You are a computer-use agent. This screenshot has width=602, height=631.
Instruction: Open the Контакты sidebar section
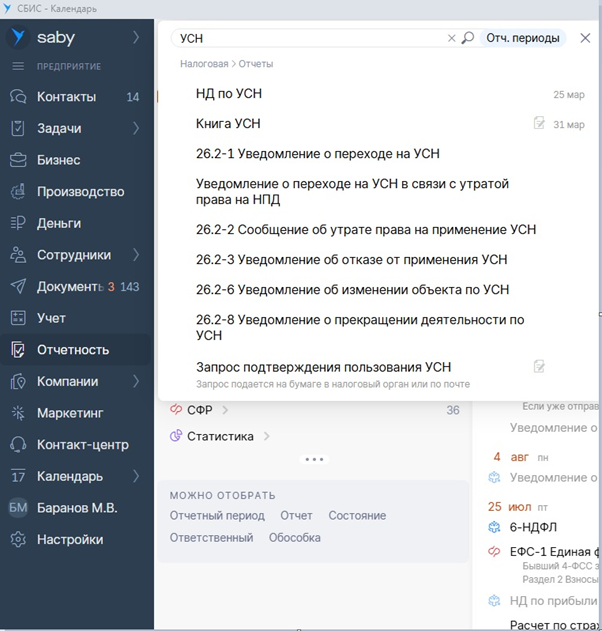click(x=66, y=97)
